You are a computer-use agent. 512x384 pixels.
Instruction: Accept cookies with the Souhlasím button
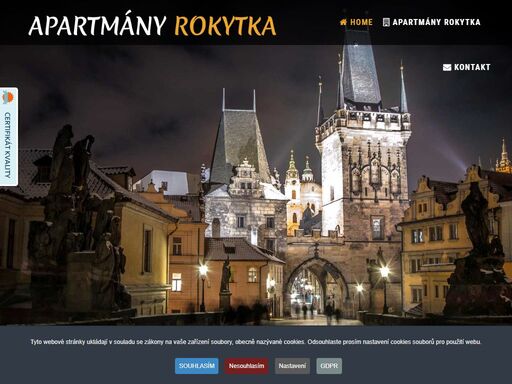coord(197,366)
